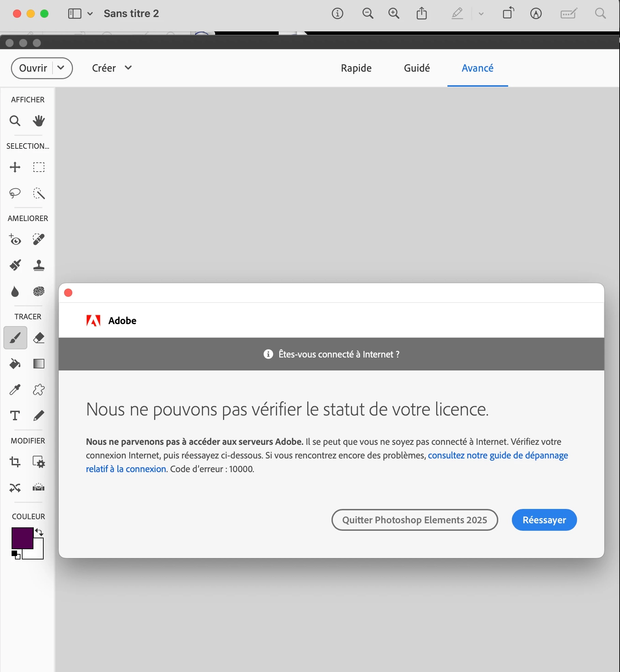Screen dimensions: 620x672
Task: Open the Créer dropdown menu
Action: coord(112,68)
